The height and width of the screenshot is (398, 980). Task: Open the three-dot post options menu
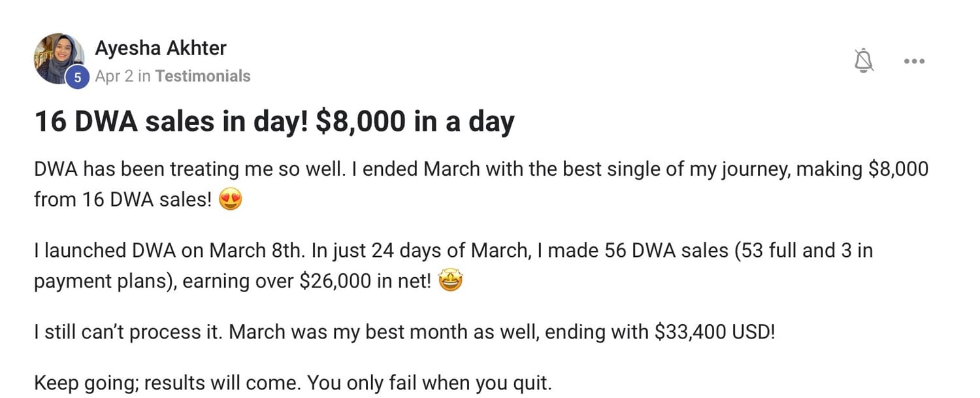[x=913, y=61]
